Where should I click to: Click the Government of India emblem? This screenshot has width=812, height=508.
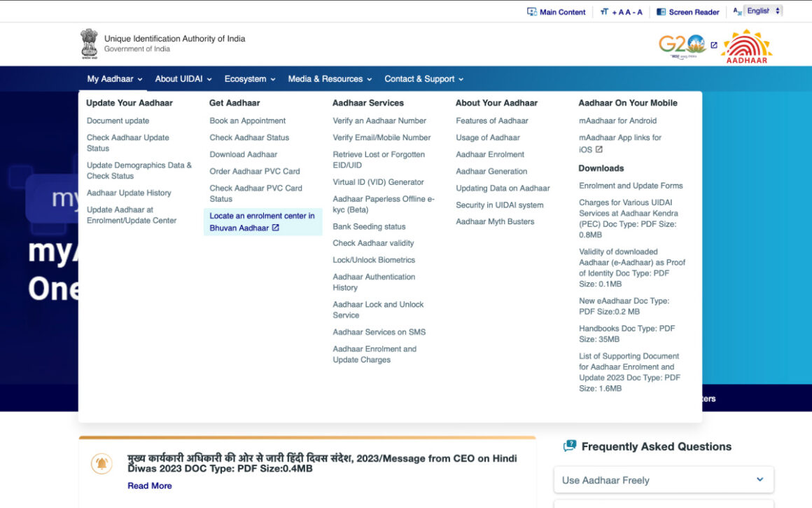coord(89,43)
